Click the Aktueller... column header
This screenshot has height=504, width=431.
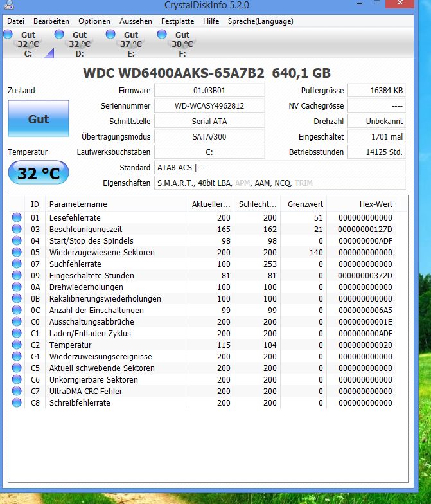click(x=211, y=204)
